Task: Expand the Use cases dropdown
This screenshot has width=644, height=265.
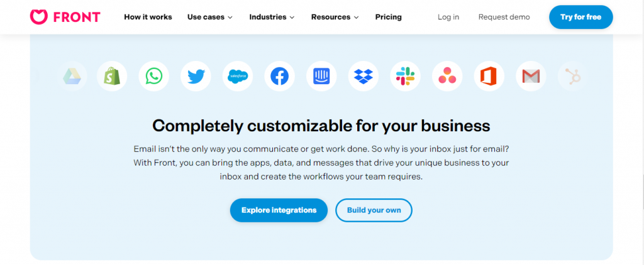Action: [210, 17]
